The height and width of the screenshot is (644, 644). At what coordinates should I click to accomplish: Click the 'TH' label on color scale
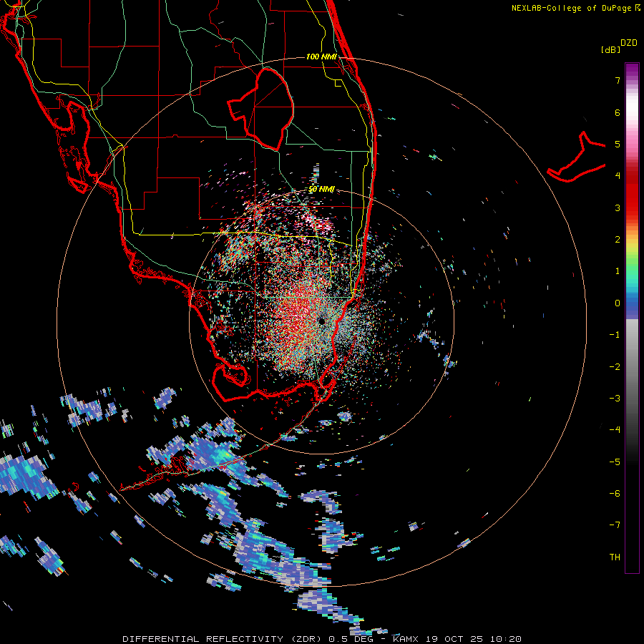[x=615, y=557]
